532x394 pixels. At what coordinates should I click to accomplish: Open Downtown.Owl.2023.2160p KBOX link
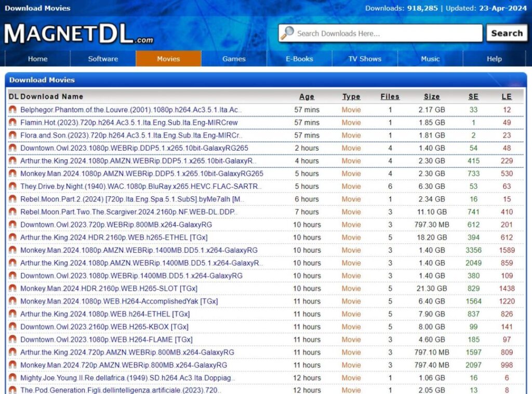point(104,327)
